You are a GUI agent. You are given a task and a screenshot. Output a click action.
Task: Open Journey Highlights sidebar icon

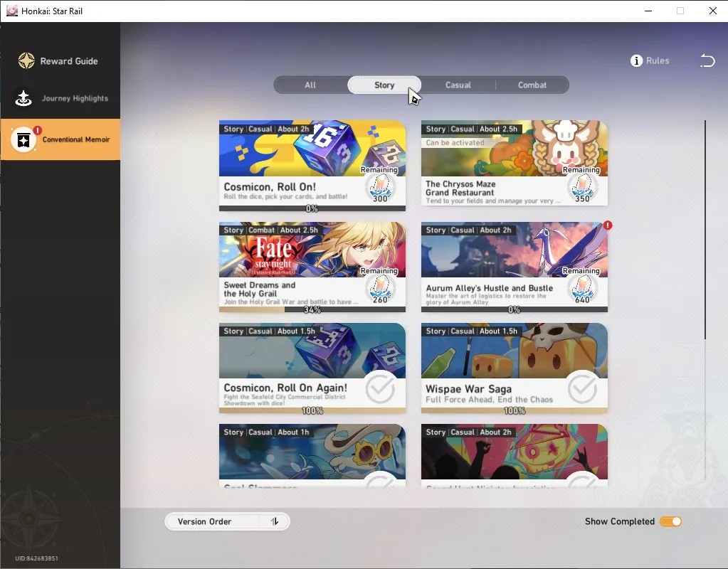23,98
